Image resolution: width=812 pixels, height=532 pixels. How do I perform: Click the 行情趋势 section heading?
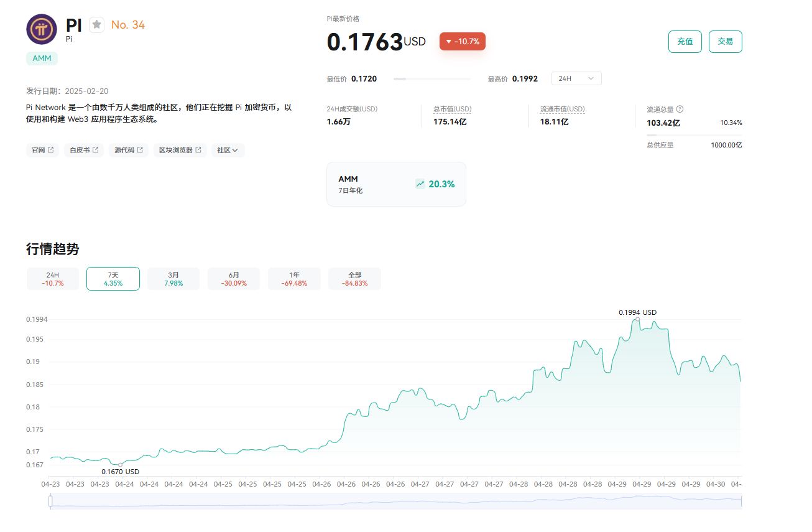click(53, 249)
